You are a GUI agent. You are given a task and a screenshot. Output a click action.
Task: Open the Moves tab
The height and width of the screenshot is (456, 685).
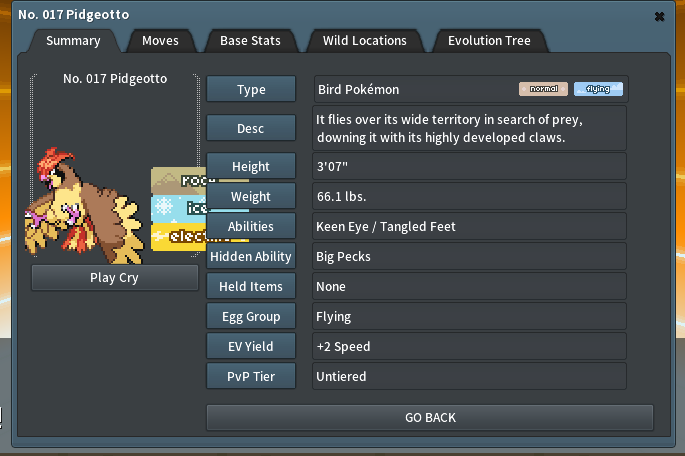click(x=160, y=41)
